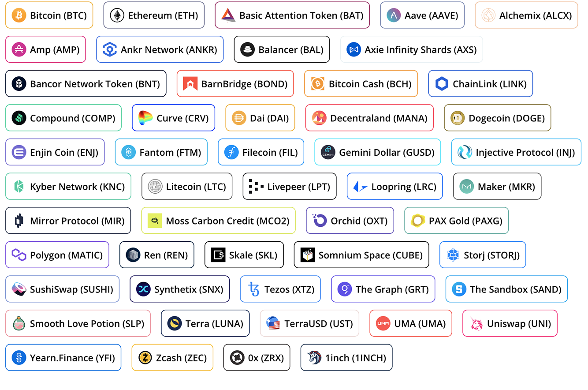
Task: Choose the Tezos (XTZ) chip
Action: click(x=280, y=289)
